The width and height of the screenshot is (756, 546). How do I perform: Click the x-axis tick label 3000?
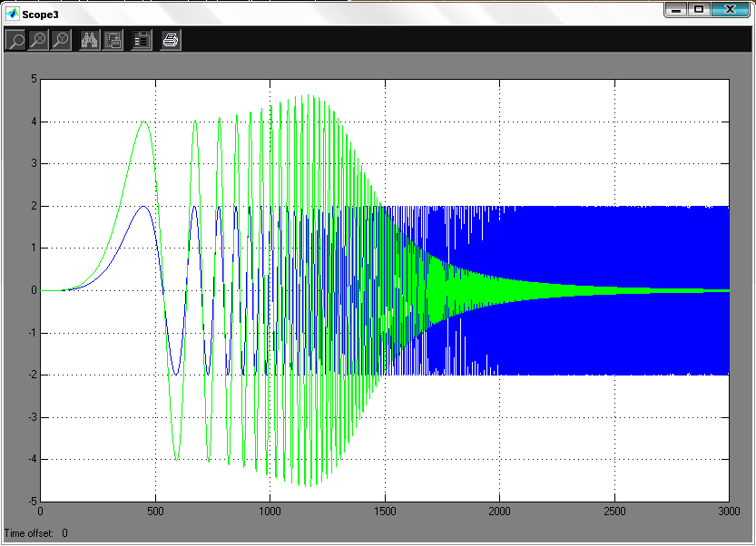pyautogui.click(x=729, y=512)
